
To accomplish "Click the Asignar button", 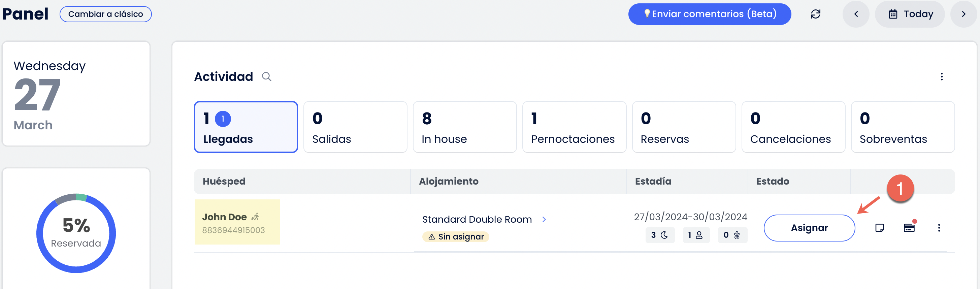I will pos(809,228).
